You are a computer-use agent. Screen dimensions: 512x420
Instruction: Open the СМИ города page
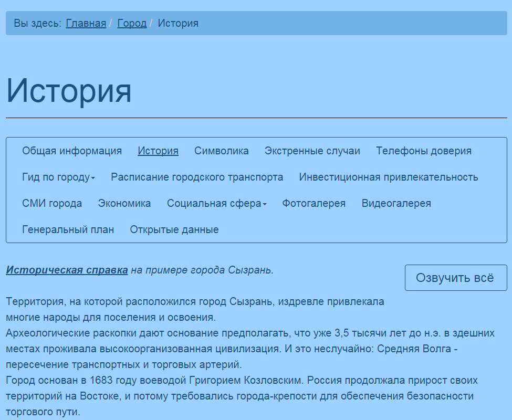click(x=52, y=204)
